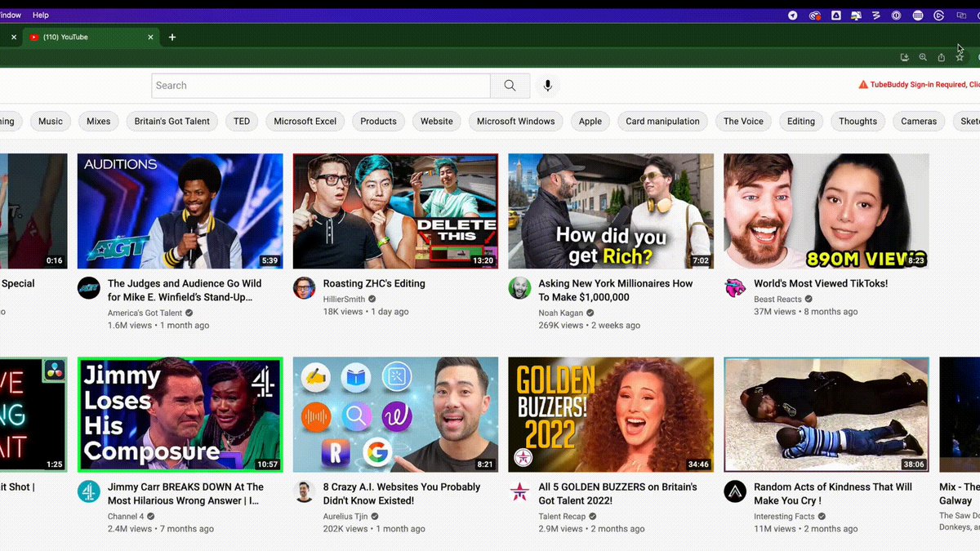This screenshot has width=980, height=551.
Task: Open Golden Buzzers 2022 thumbnail
Action: click(612, 415)
